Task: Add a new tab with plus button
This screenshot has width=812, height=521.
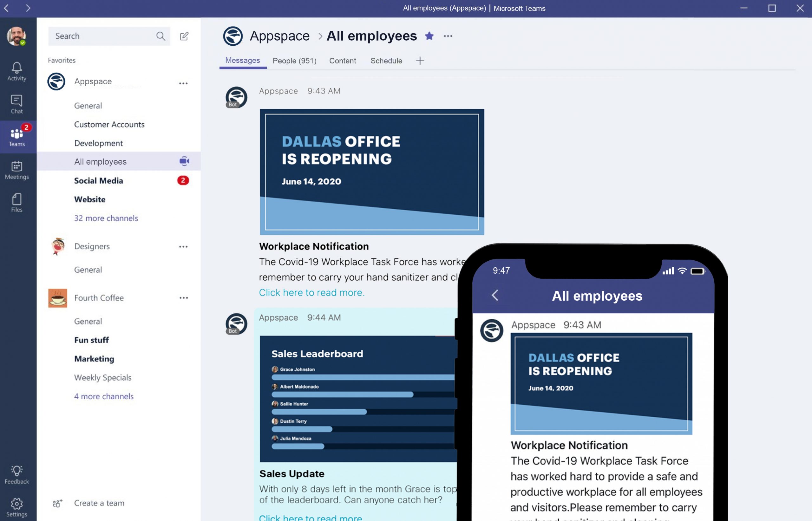Action: coord(420,61)
